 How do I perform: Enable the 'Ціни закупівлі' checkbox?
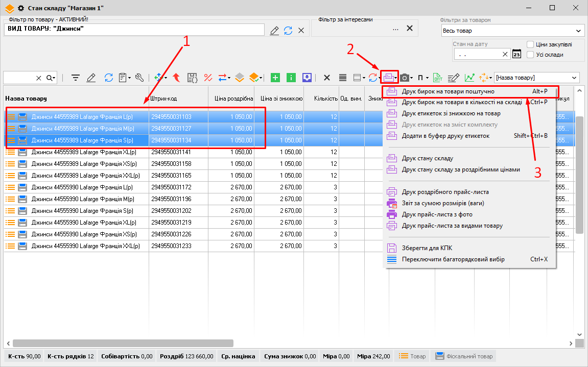530,44
